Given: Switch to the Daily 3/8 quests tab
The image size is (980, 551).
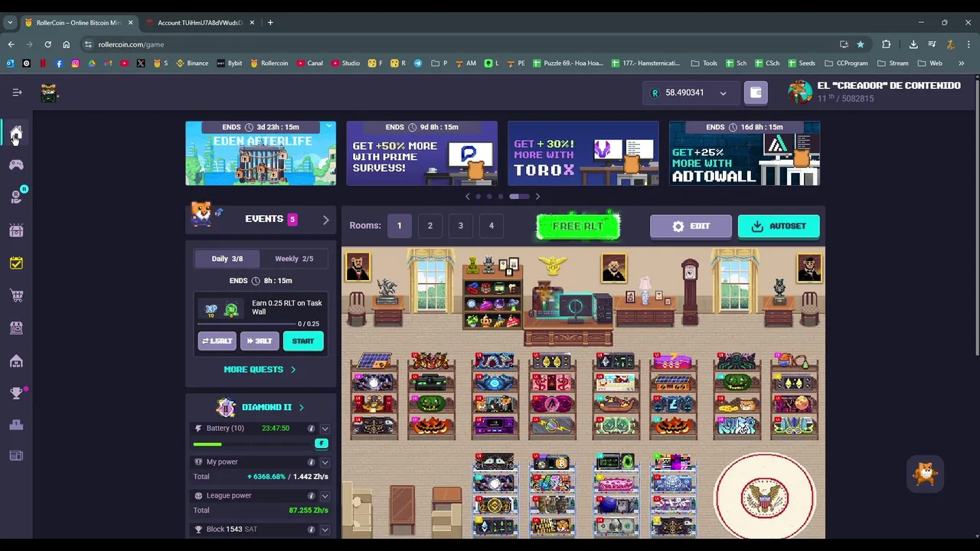Looking at the screenshot, I should coord(227,259).
